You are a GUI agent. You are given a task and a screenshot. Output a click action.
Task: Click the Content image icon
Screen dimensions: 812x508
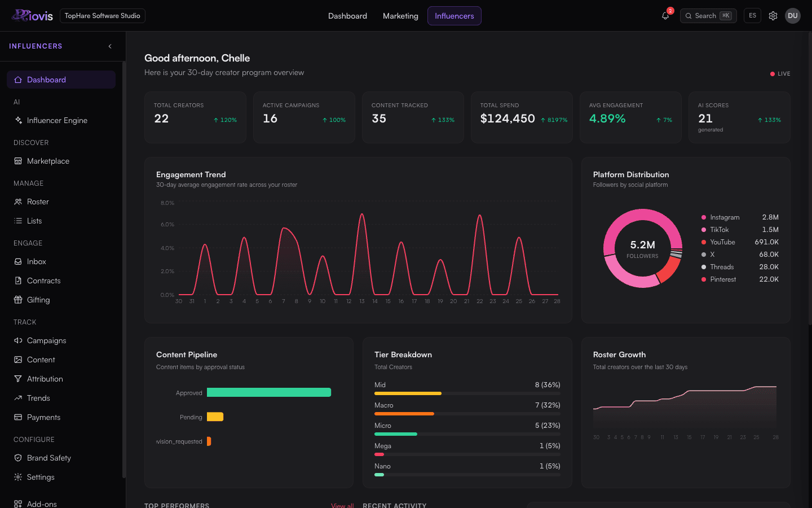pos(18,360)
